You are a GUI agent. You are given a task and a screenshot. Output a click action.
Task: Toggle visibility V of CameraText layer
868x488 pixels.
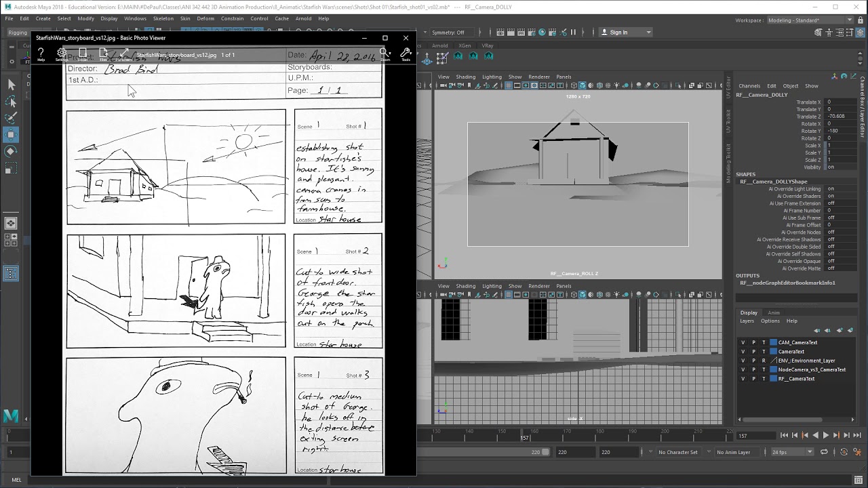click(743, 351)
